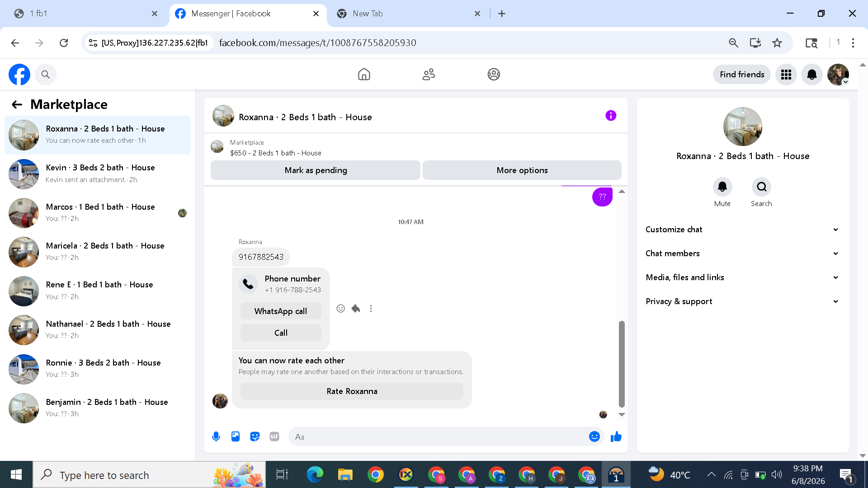React to message with emoji icon
Viewport: 868px width, 488px height.
click(341, 309)
